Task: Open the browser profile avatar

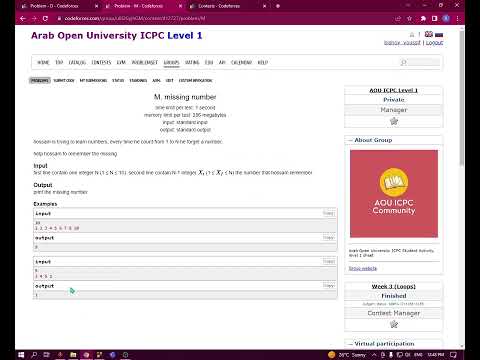Action: tap(446, 19)
